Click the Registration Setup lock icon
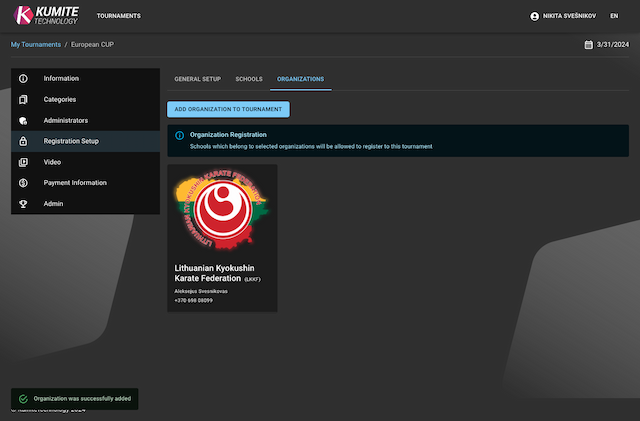 (23, 141)
